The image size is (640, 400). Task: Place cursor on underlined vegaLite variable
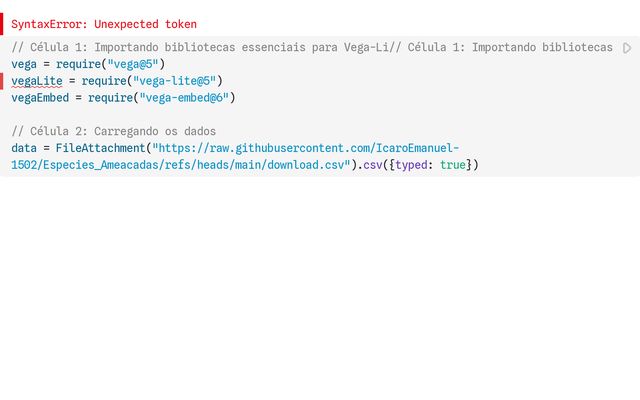click(37, 81)
